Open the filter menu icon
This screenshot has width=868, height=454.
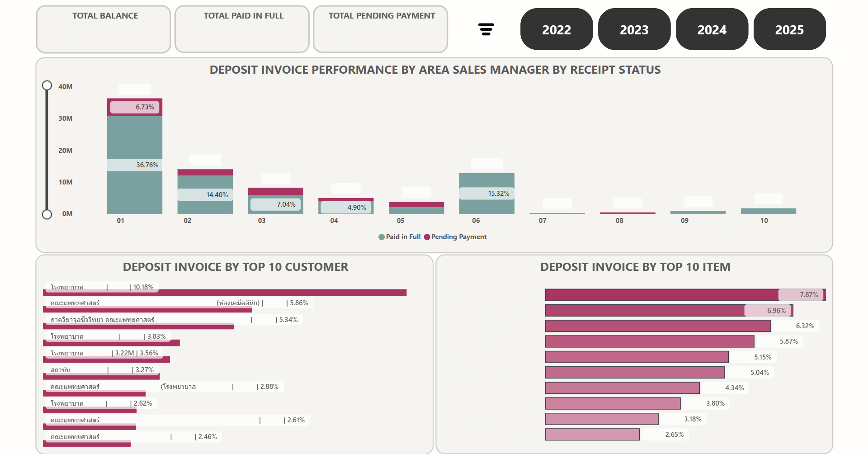[486, 29]
